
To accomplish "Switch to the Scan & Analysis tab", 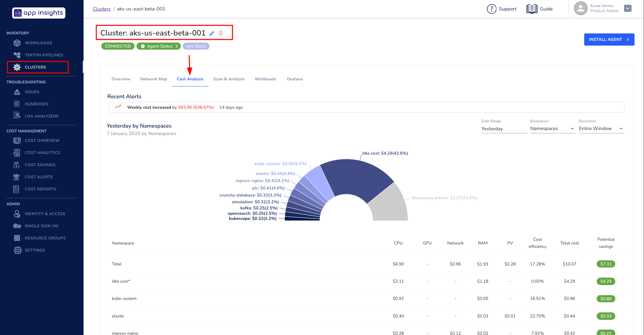I will coord(229,79).
